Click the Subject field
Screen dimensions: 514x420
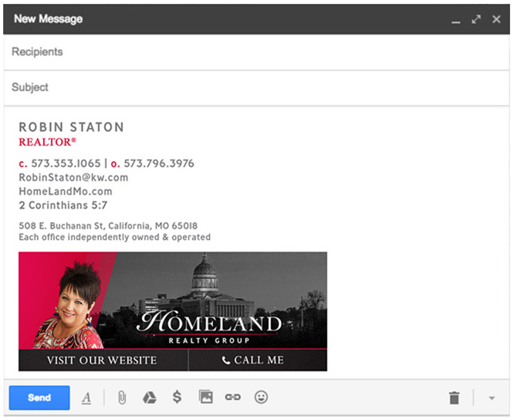click(255, 87)
